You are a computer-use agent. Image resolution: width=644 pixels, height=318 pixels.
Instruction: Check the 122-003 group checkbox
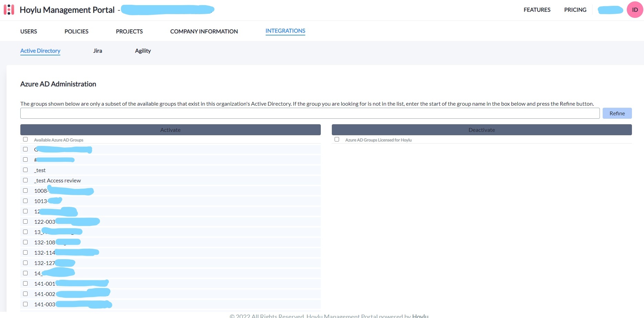pos(25,222)
